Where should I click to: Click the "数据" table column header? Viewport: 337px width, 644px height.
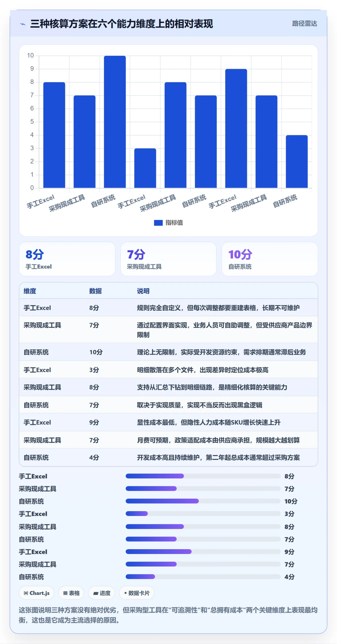(x=95, y=291)
